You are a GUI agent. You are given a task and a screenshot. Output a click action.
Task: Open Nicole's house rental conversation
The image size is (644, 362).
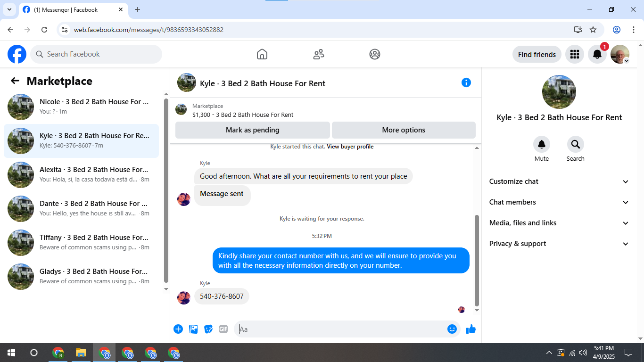tap(81, 107)
